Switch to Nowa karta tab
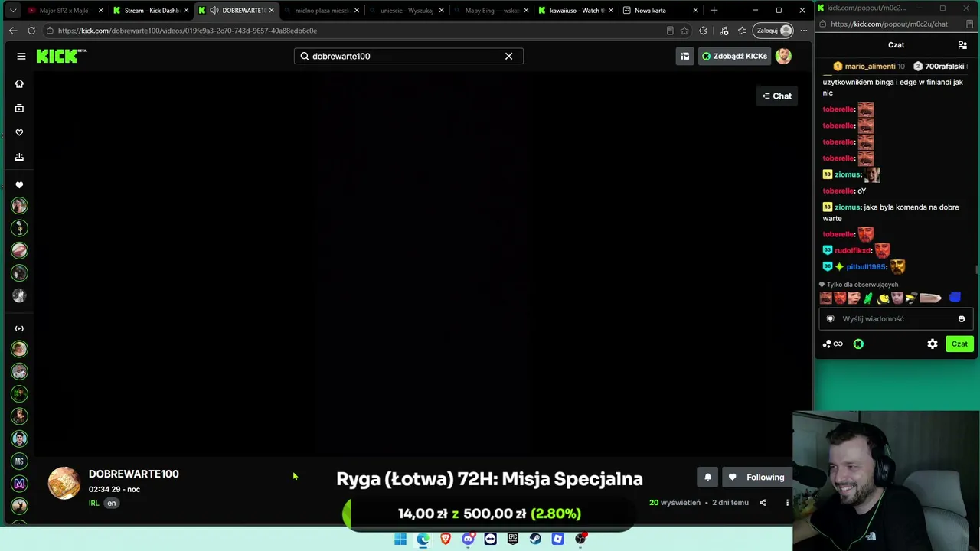980x551 pixels. point(661,11)
